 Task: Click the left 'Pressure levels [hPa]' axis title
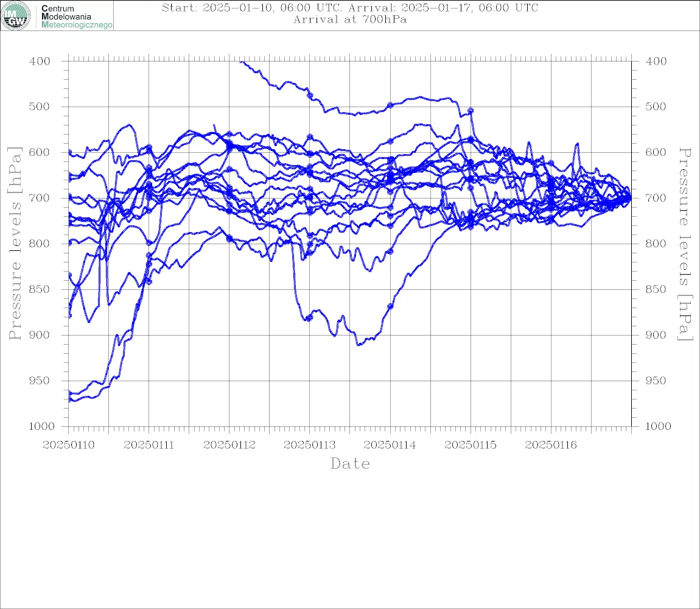point(15,243)
